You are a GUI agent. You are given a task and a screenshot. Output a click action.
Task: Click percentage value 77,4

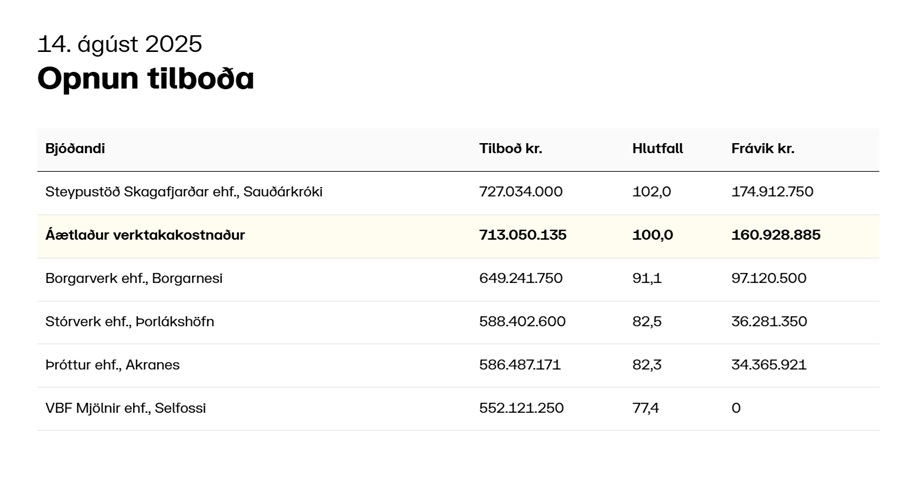pos(646,408)
